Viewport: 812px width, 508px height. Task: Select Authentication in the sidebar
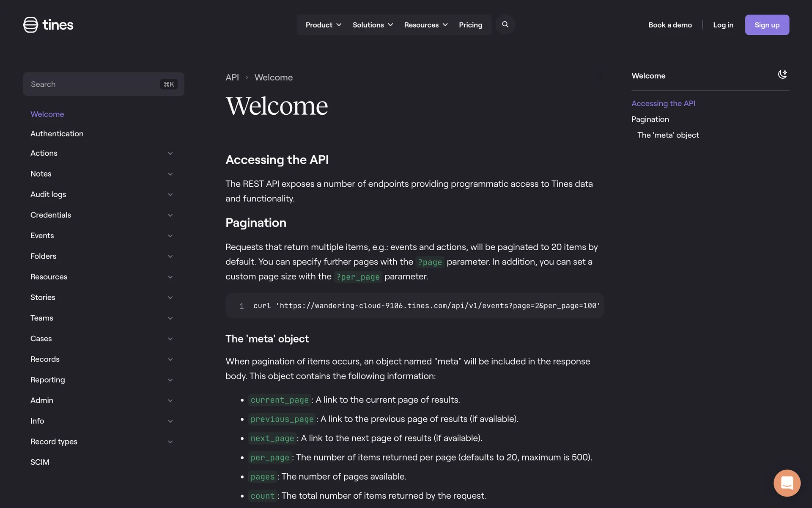tap(57, 134)
